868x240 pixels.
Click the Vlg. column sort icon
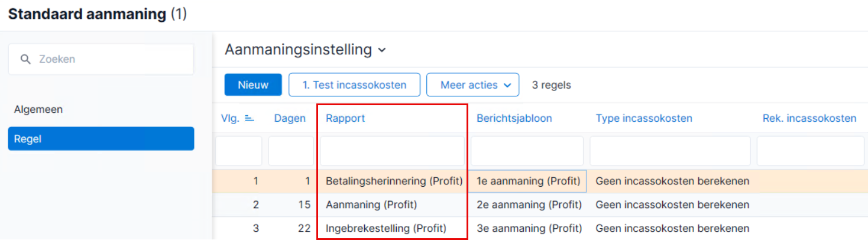coord(250,118)
